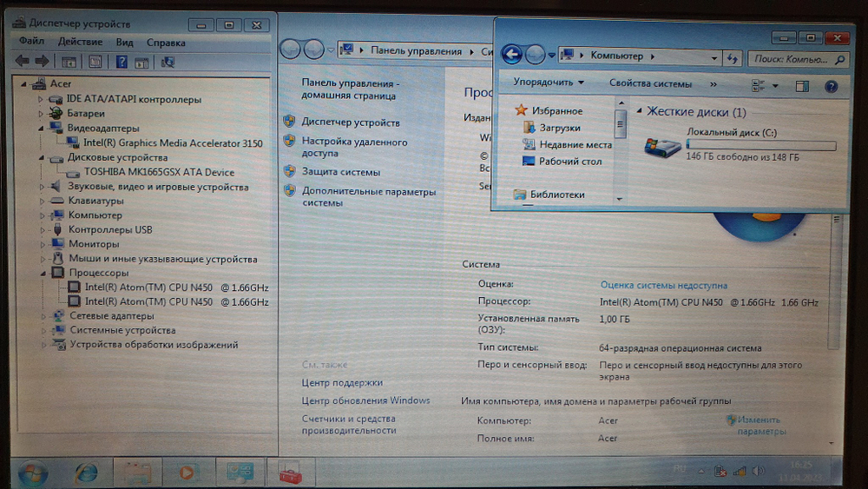Open Диспетчер устройств link in control panel
The image size is (868, 489).
click(351, 122)
